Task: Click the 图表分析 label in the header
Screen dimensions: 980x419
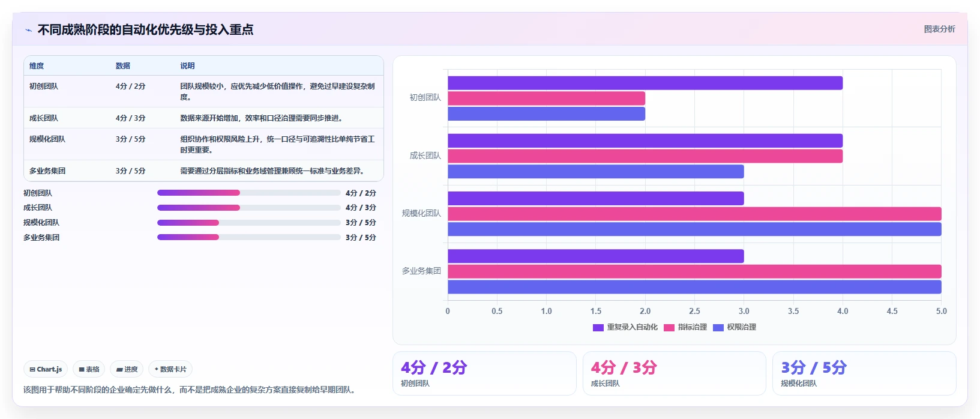Action: pyautogui.click(x=939, y=29)
